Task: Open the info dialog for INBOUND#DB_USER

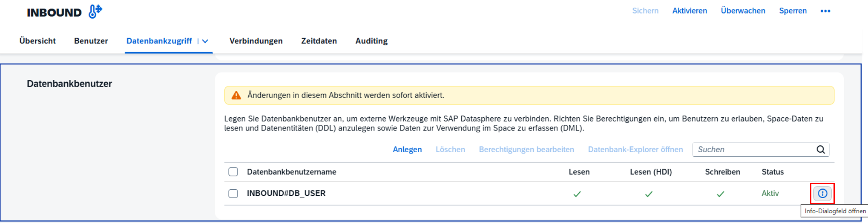Action: (x=822, y=194)
